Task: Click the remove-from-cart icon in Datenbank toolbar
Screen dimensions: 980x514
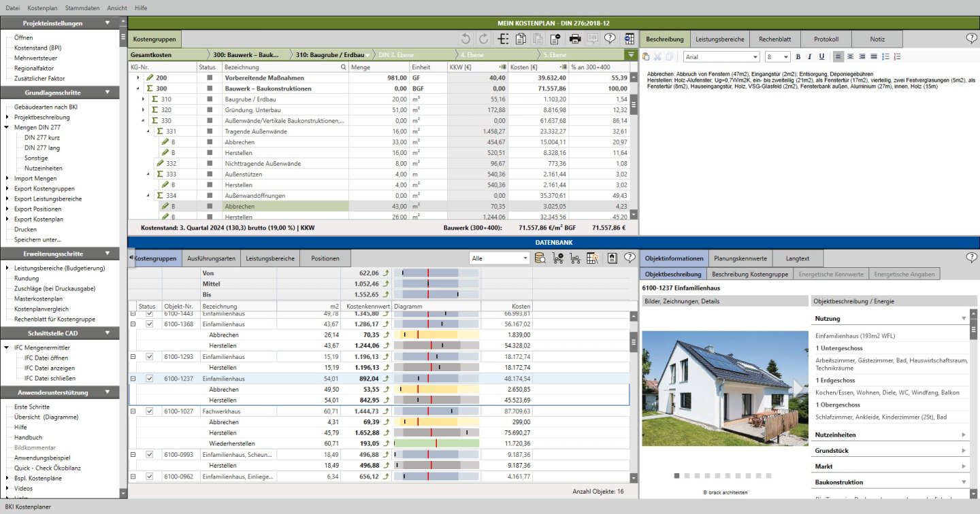Action: click(558, 258)
